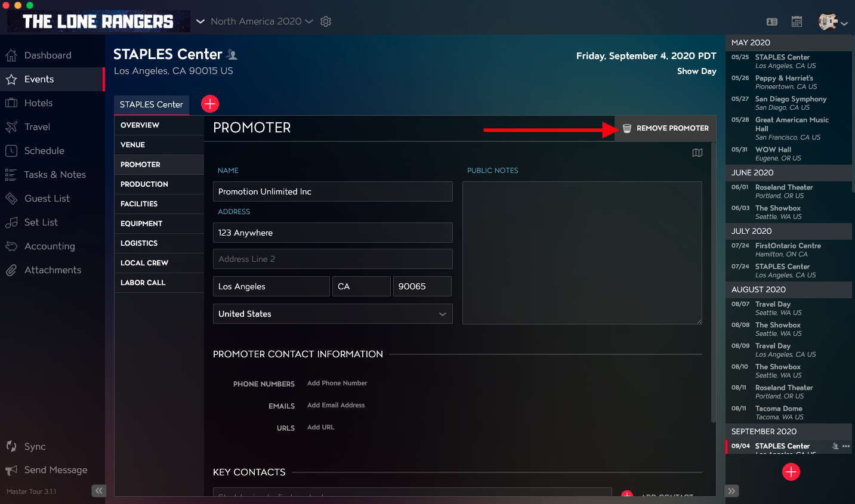Click the Tasks & Notes list icon
855x504 pixels.
(x=11, y=175)
